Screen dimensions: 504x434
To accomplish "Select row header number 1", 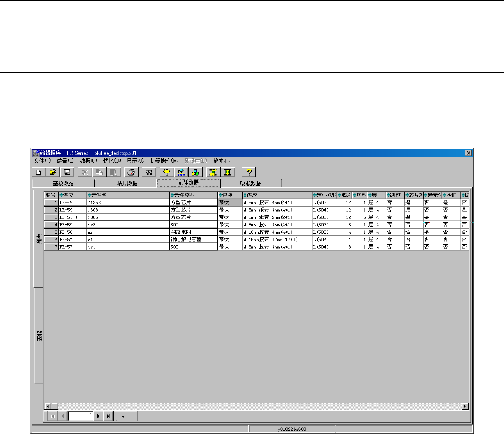I will point(51,203).
